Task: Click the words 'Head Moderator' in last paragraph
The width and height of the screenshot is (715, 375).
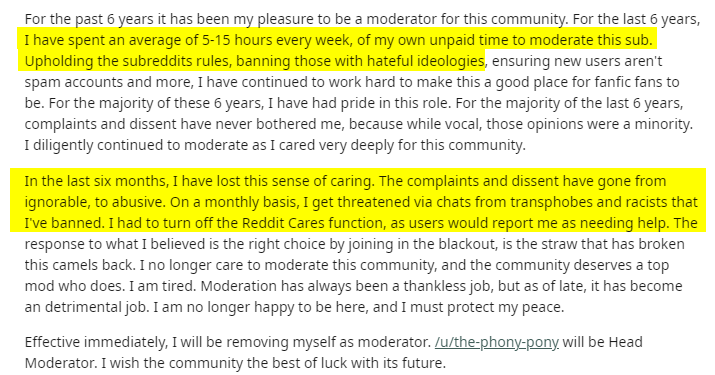Action: pos(333,352)
